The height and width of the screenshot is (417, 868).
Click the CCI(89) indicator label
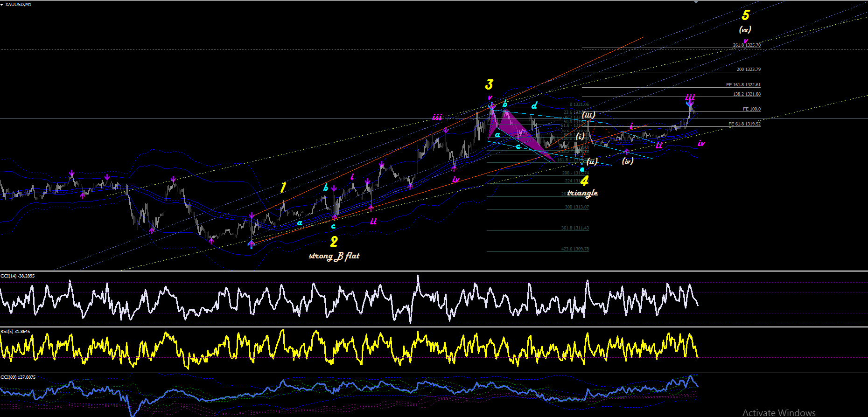[x=18, y=377]
